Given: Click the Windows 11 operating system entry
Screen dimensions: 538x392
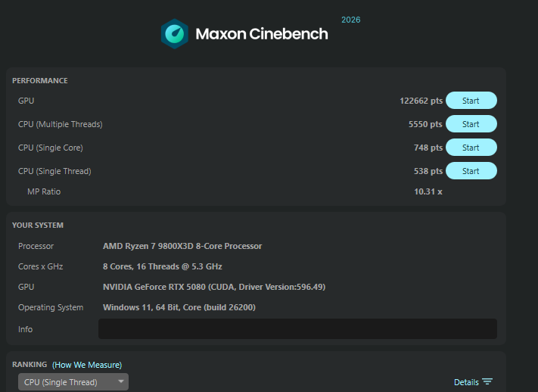Looking at the screenshot, I should [x=179, y=307].
